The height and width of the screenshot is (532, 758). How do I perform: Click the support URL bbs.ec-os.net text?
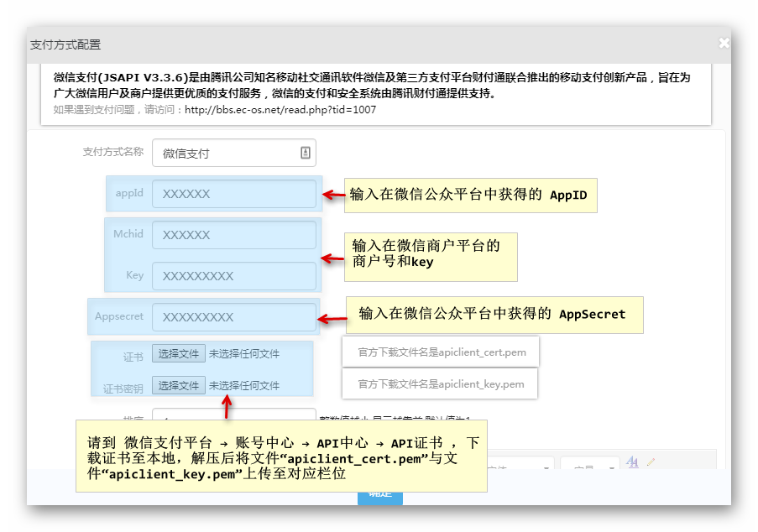coord(280,110)
